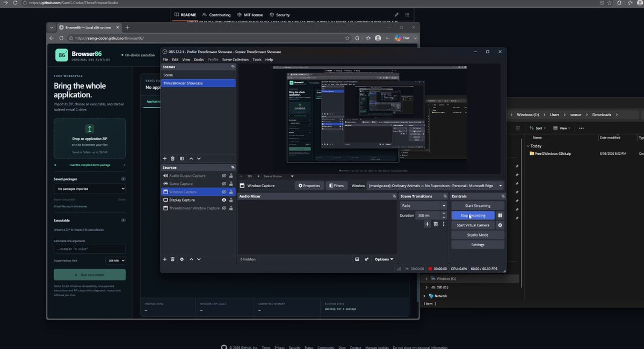Open transition properties three-dot menu
Screen dimensions: 644x349
point(443,224)
